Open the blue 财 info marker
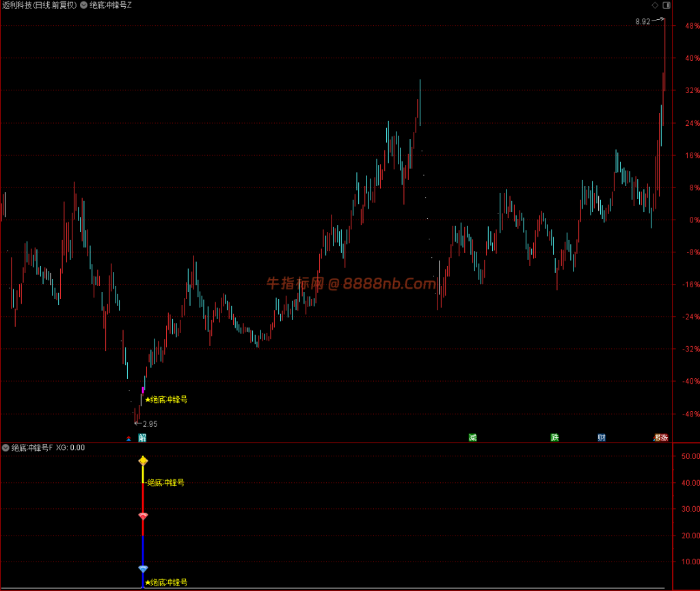 [602, 437]
